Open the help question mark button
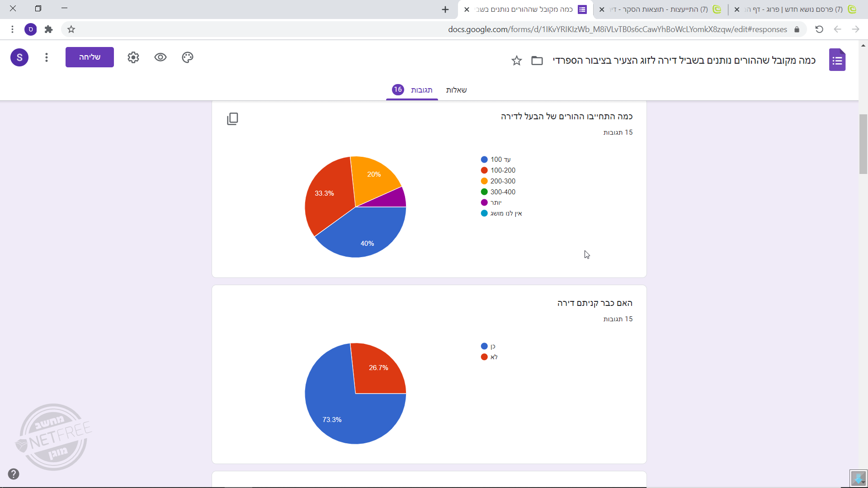 [14, 474]
